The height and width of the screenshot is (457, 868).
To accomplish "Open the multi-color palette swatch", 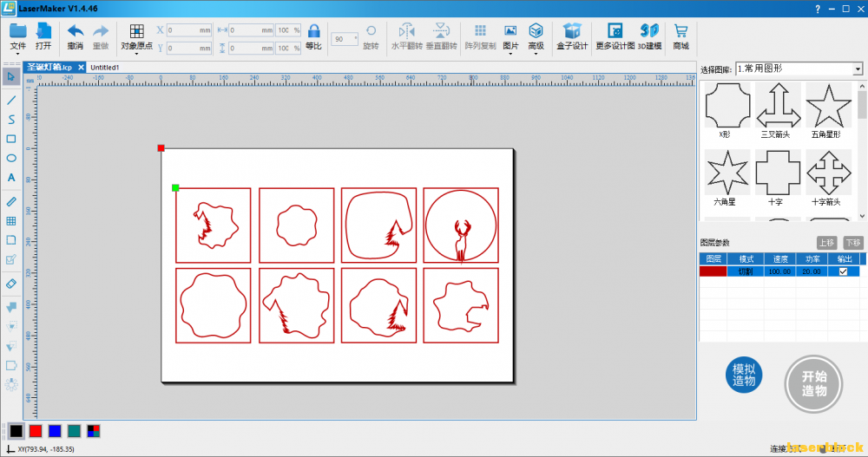I will (x=94, y=431).
